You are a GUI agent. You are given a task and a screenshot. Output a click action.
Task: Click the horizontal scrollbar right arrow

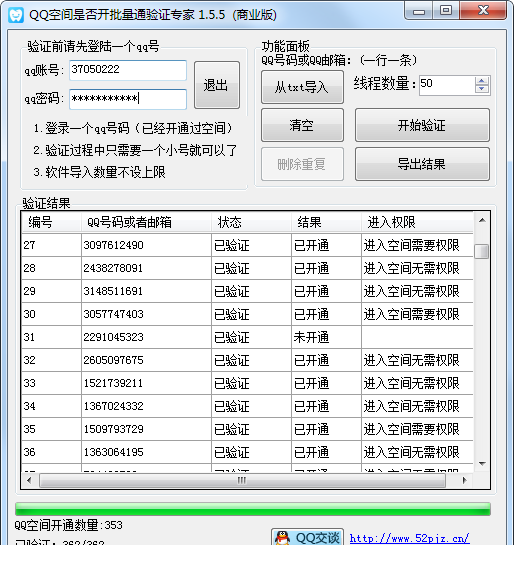tap(464, 480)
